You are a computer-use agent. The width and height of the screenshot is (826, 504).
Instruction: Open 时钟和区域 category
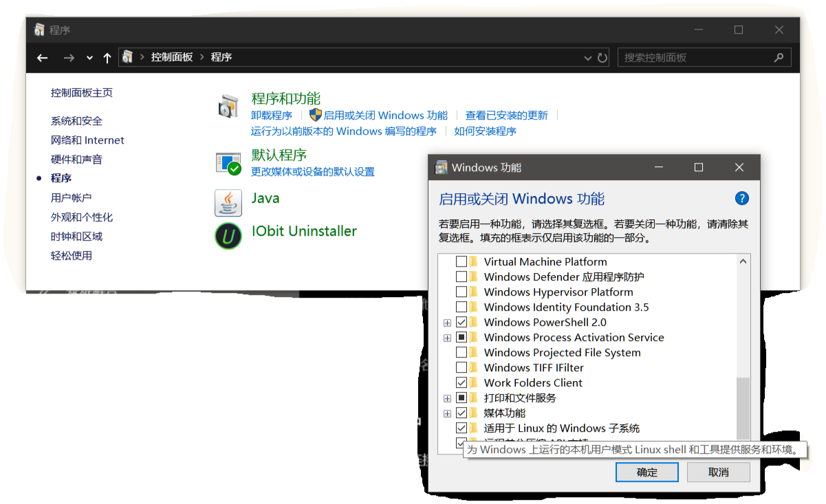click(x=76, y=237)
